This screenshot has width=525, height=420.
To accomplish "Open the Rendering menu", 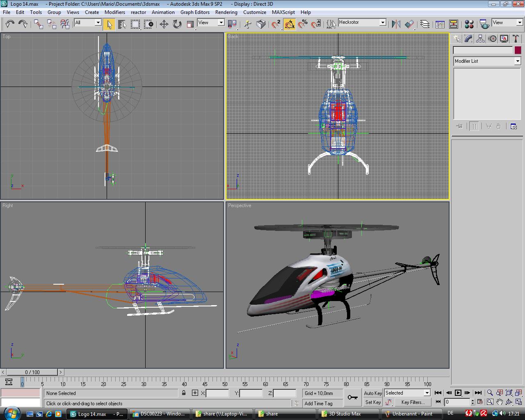I will click(226, 12).
